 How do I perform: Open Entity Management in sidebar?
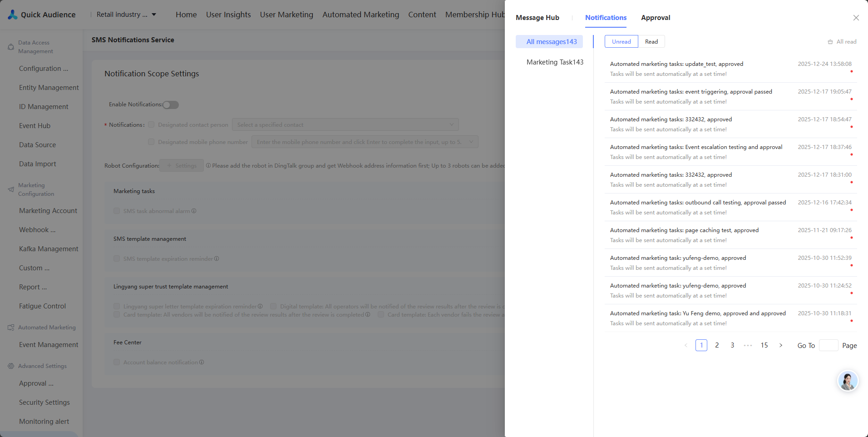[x=49, y=88]
